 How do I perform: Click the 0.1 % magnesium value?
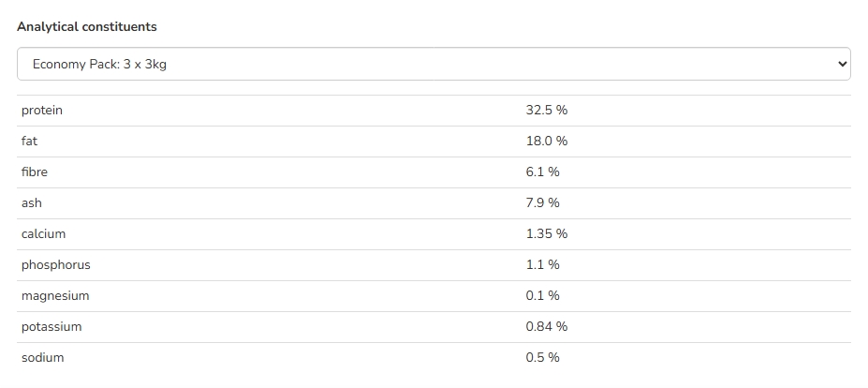coord(542,296)
